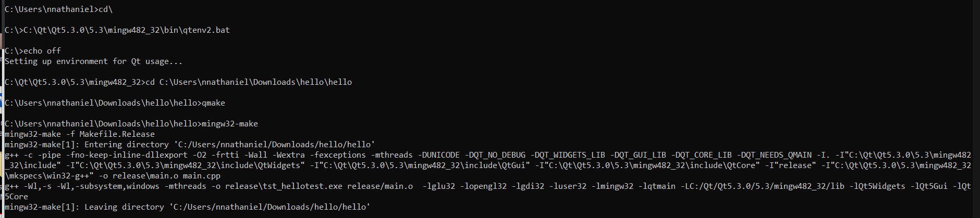Screen dimensions: 980x218
Task: Click the 'Leaving directory' output line
Action: (188, 207)
